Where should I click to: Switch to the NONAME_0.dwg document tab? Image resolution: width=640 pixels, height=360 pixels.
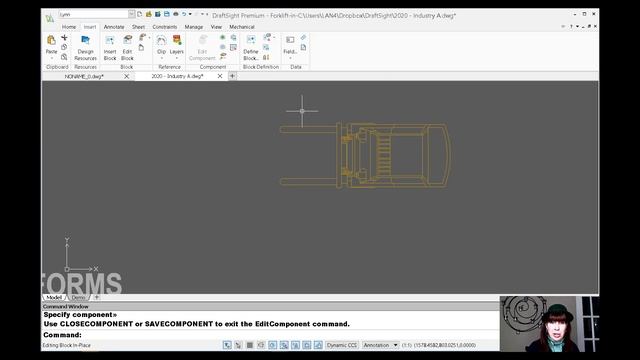[x=84, y=76]
